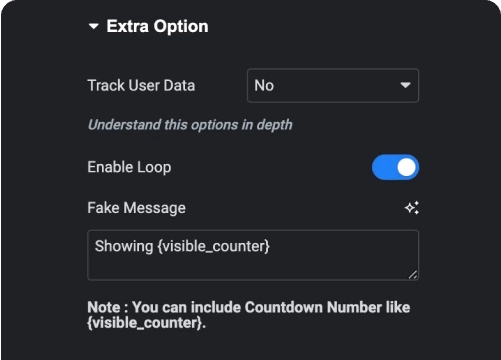501x360 pixels.
Task: Click the Track User Data label
Action: tap(141, 85)
